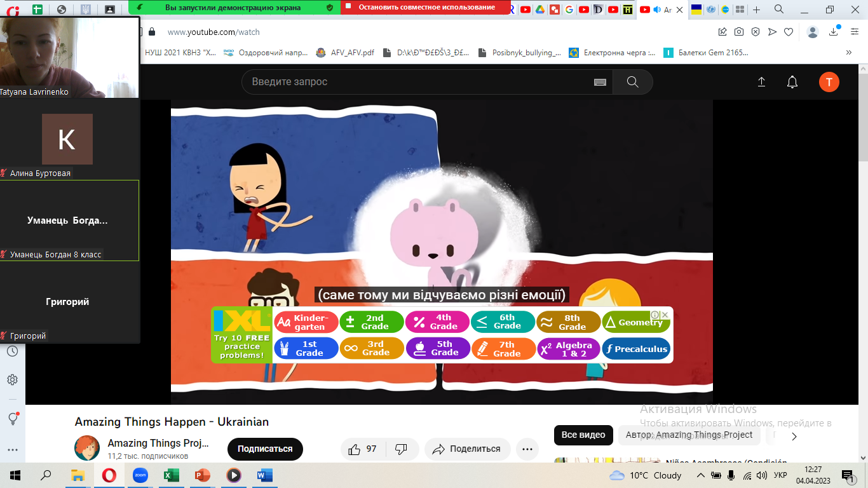868x488 pixels.
Task: Open the Windows notification center icon
Action: click(x=847, y=475)
